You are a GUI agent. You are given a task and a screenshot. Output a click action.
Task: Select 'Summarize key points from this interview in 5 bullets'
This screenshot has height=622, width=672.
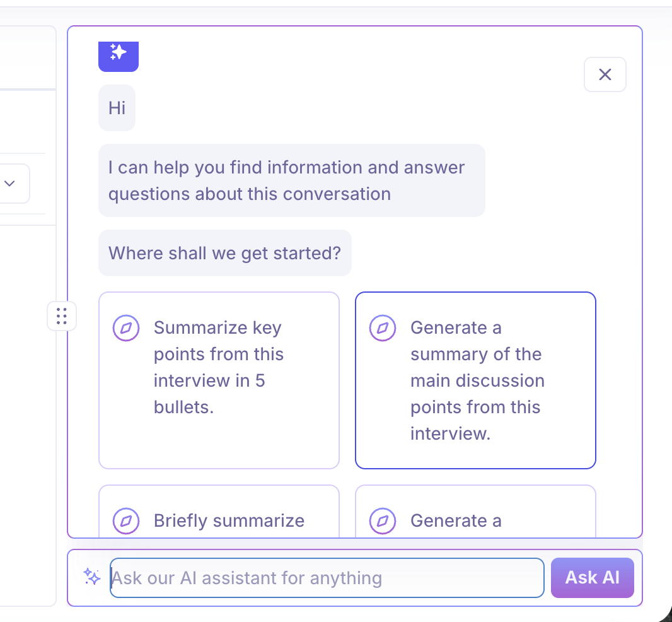click(x=219, y=380)
